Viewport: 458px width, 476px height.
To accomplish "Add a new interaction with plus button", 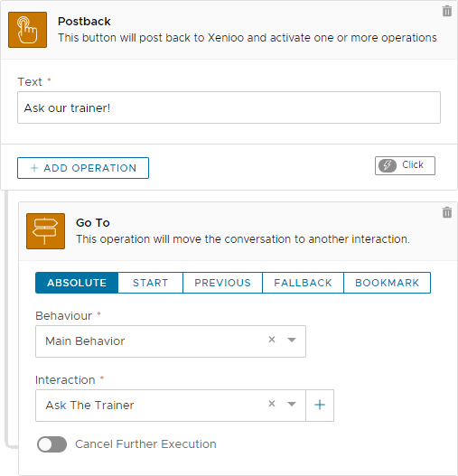I will click(x=320, y=405).
